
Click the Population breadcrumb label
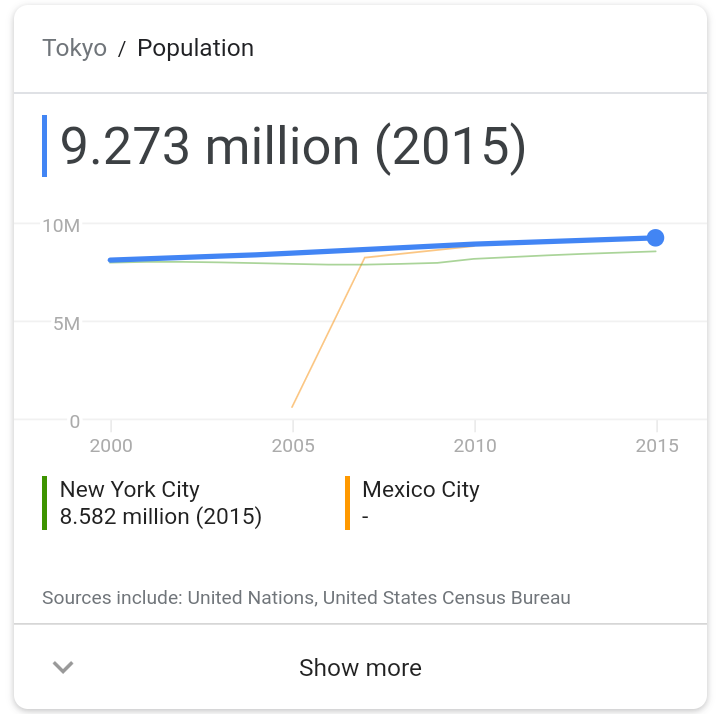coord(196,48)
